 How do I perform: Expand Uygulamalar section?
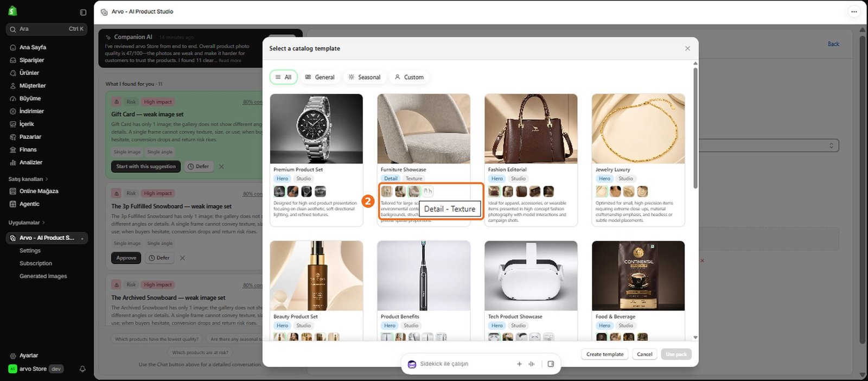click(x=27, y=223)
